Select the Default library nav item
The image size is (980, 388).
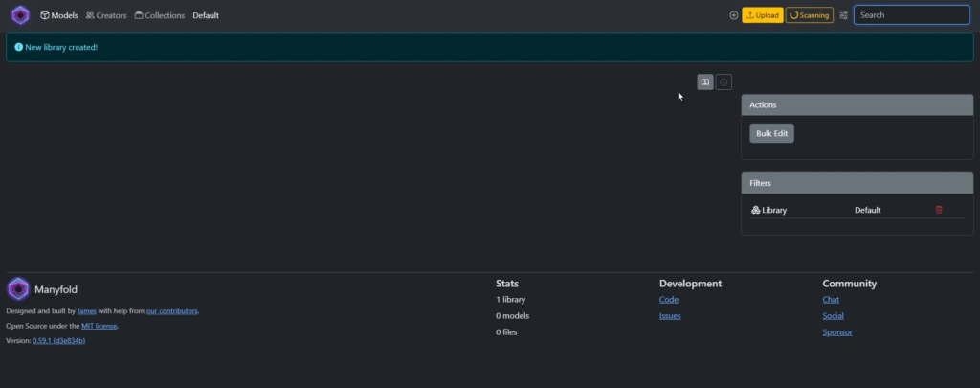click(206, 15)
